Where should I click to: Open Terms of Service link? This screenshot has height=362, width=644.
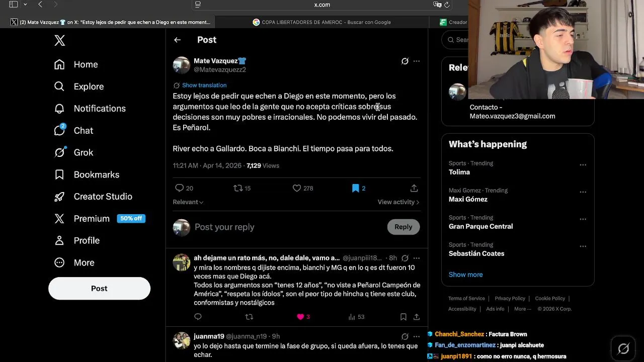pos(466,299)
